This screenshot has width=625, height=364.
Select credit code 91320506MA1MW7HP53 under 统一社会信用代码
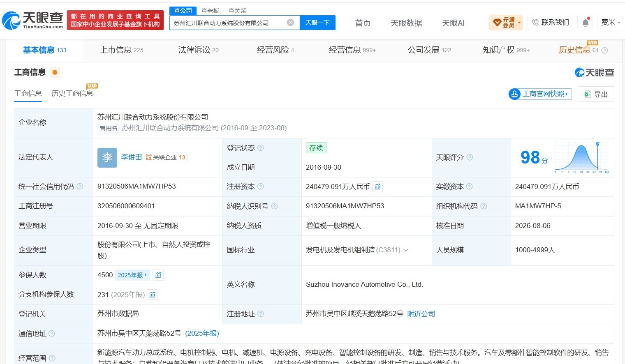[x=137, y=187]
